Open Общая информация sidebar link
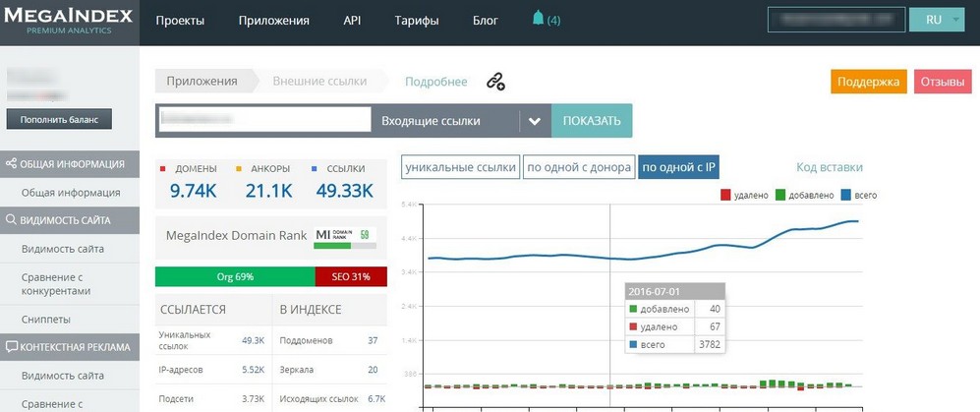Screen dimensions: 980x412 71,193
